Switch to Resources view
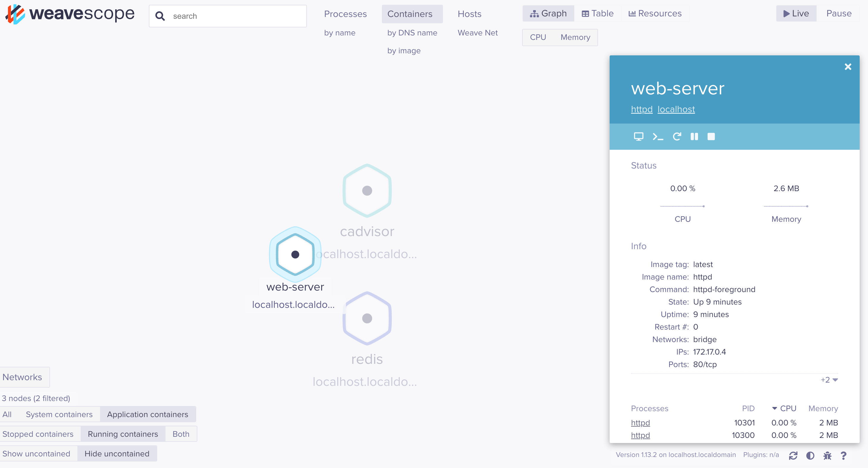The width and height of the screenshot is (868, 468). [x=655, y=13]
